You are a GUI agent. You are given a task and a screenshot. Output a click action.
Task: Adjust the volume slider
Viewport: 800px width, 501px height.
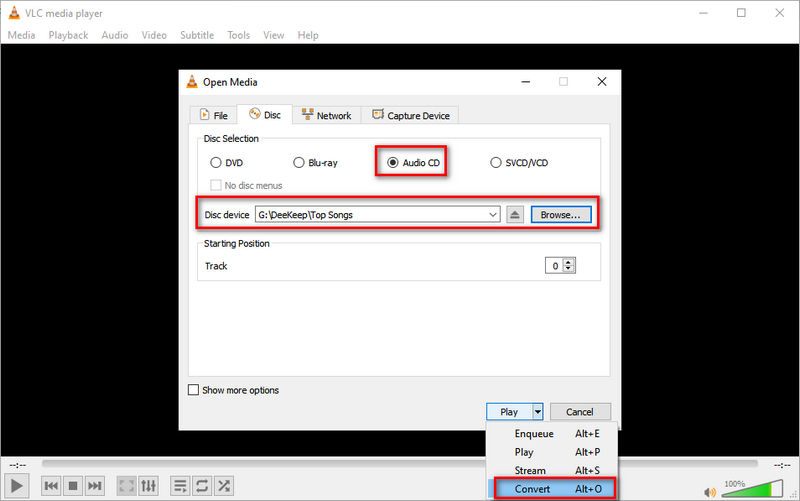753,488
